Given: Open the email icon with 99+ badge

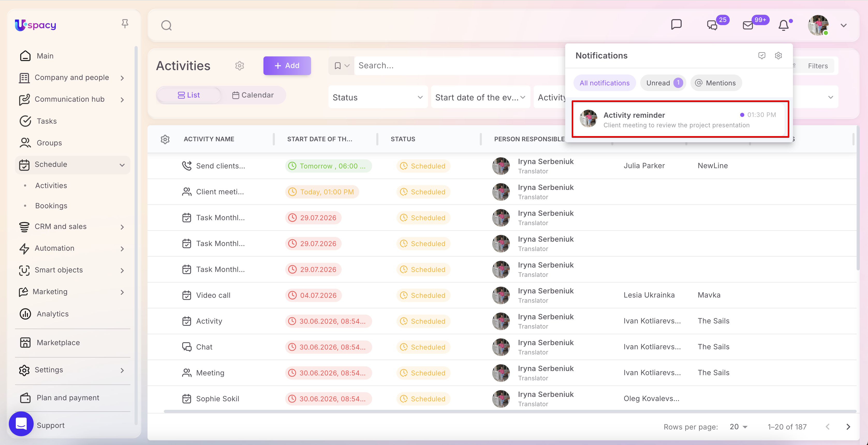Looking at the screenshot, I should tap(748, 25).
